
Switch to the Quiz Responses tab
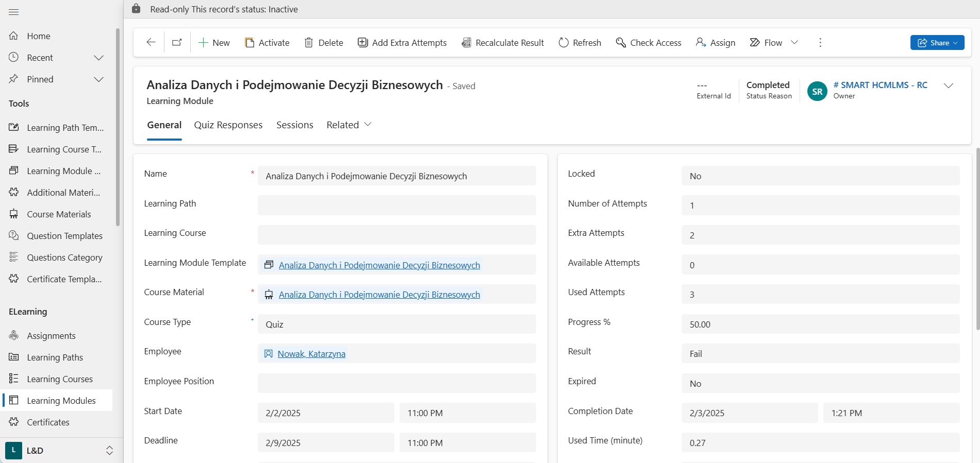(228, 125)
